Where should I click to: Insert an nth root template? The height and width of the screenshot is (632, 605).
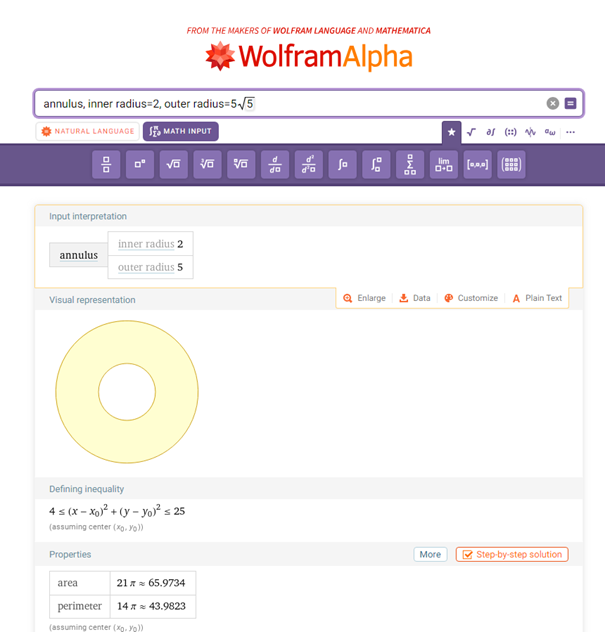tap(241, 164)
